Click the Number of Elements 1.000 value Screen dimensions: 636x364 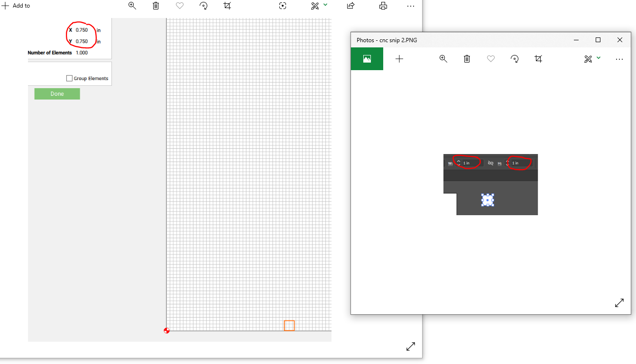[x=82, y=53]
